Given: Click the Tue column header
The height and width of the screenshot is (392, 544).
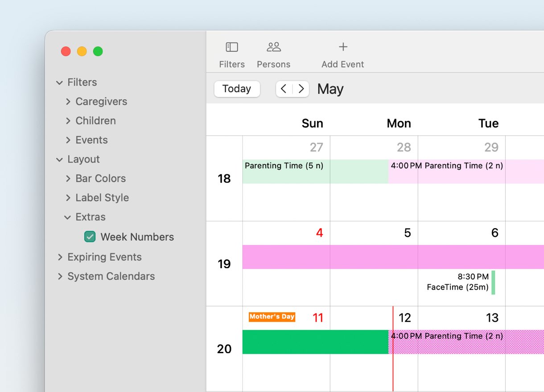Looking at the screenshot, I should click(x=489, y=123).
